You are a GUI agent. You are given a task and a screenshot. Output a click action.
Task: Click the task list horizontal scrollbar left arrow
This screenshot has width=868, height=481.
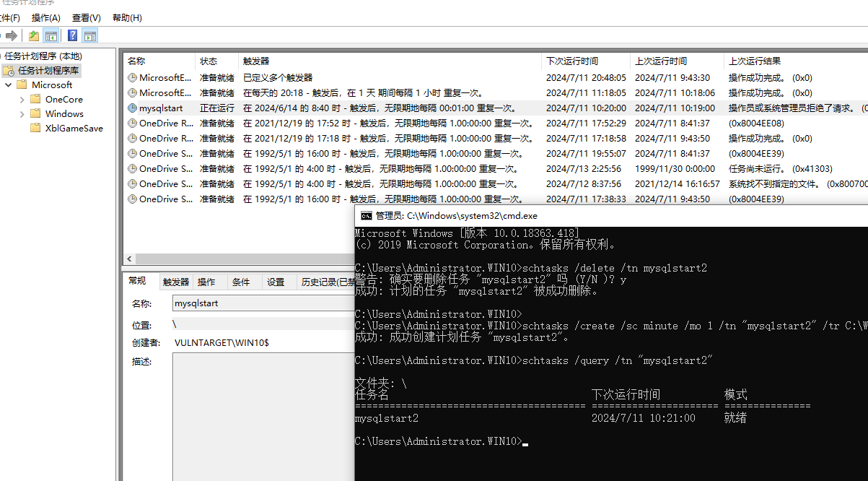[129, 259]
